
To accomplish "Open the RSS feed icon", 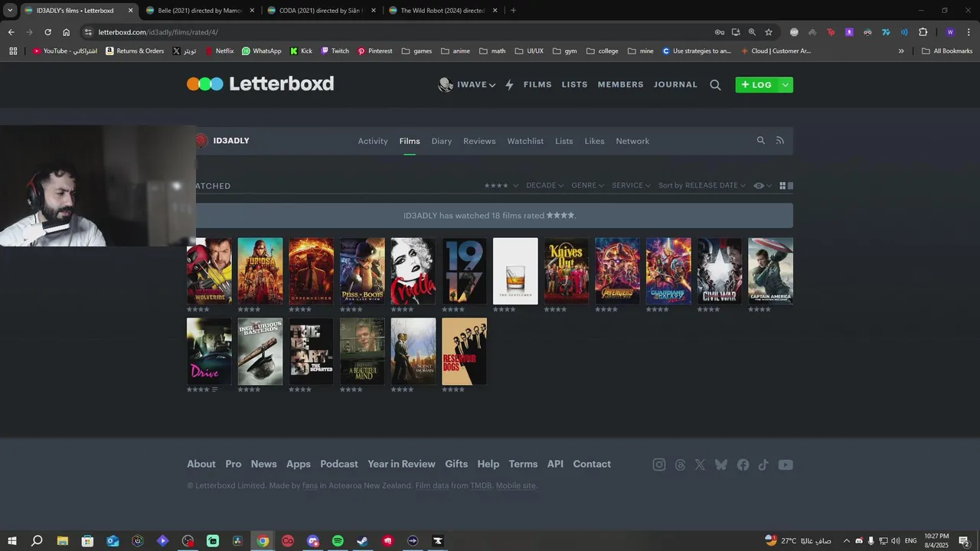I will click(780, 140).
